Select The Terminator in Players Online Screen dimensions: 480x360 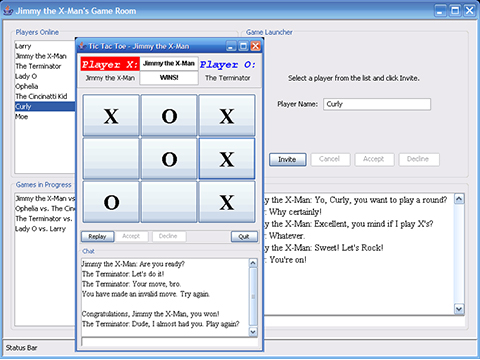45,66
